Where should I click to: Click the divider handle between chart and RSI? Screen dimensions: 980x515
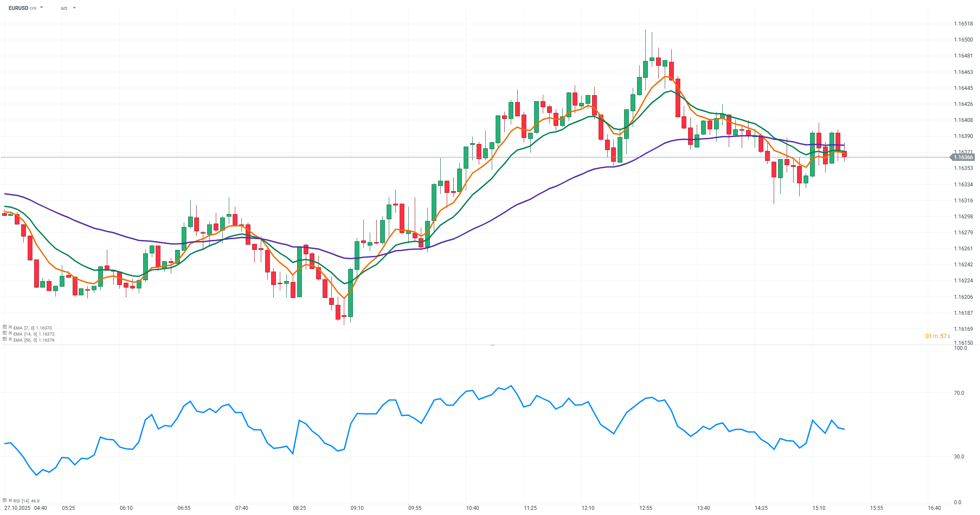coord(492,345)
